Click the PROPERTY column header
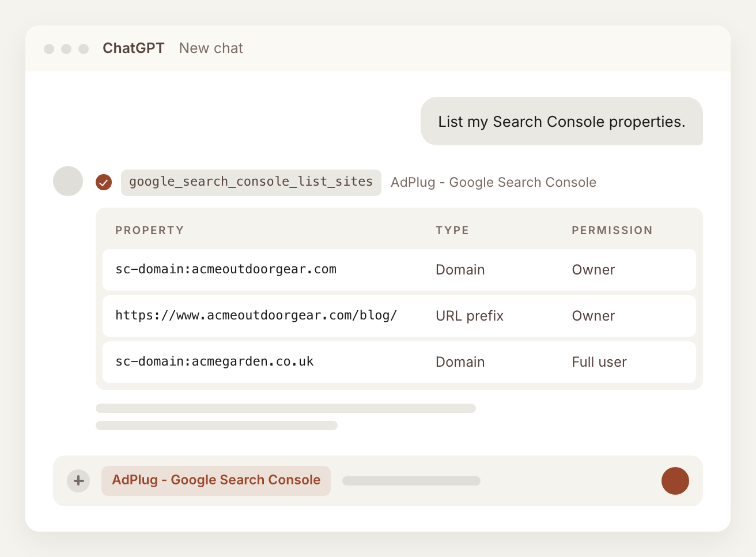 click(150, 230)
